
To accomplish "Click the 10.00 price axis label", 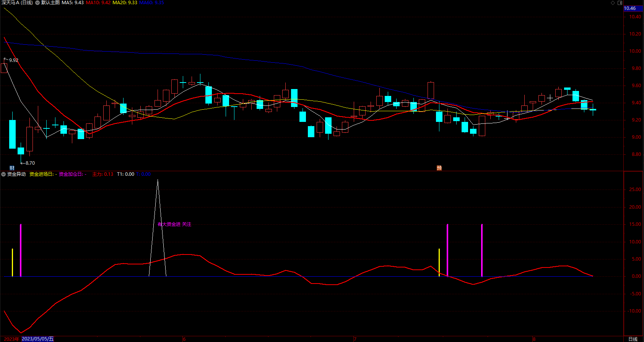I will click(635, 51).
